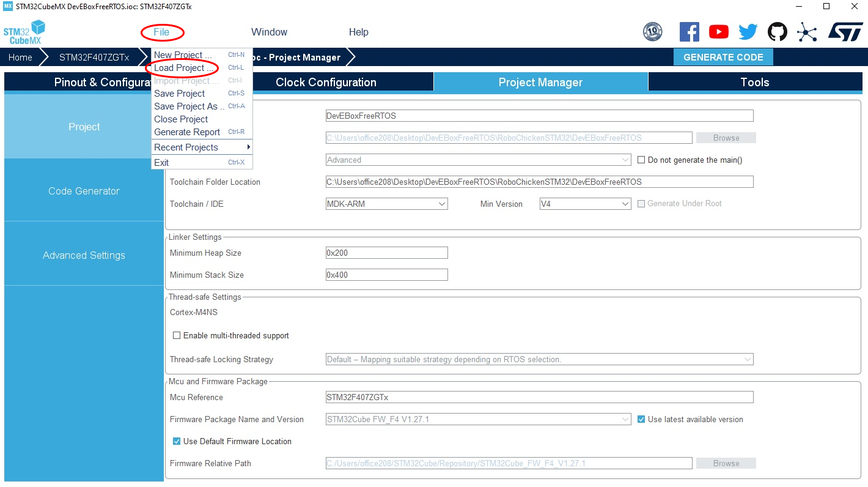
Task: Click Browse for Firmware Relative Path
Action: coord(726,463)
